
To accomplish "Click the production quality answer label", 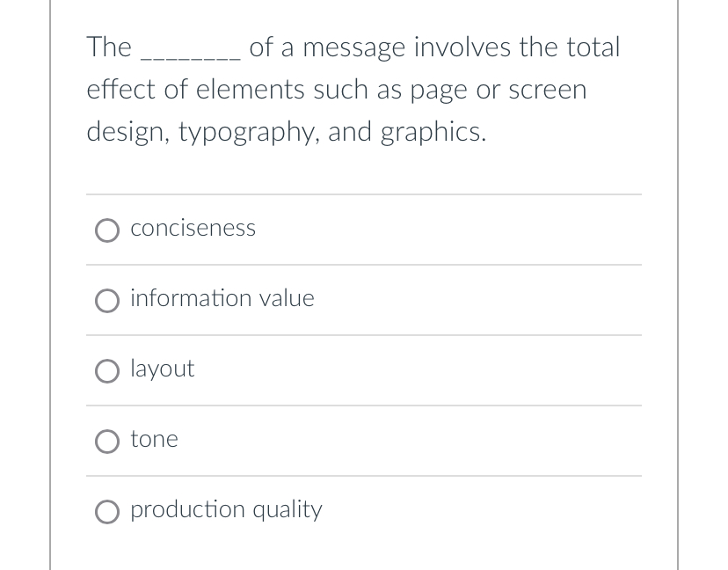I will (x=226, y=509).
